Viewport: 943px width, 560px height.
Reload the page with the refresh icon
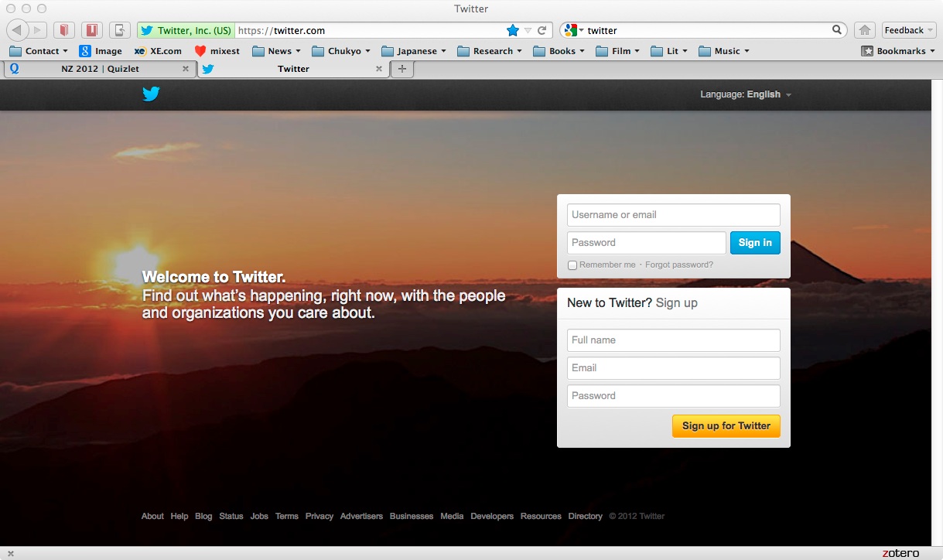pos(542,30)
